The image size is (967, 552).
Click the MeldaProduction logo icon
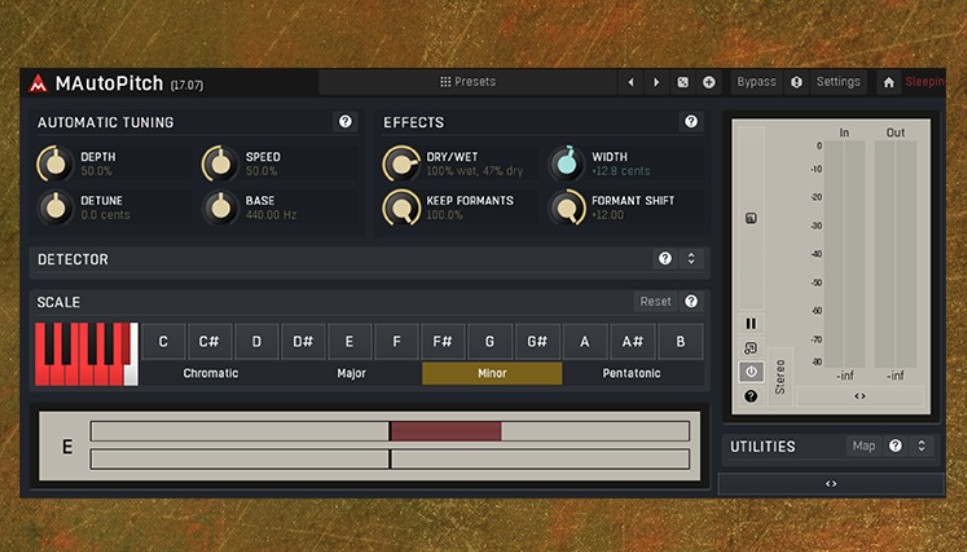click(x=38, y=83)
